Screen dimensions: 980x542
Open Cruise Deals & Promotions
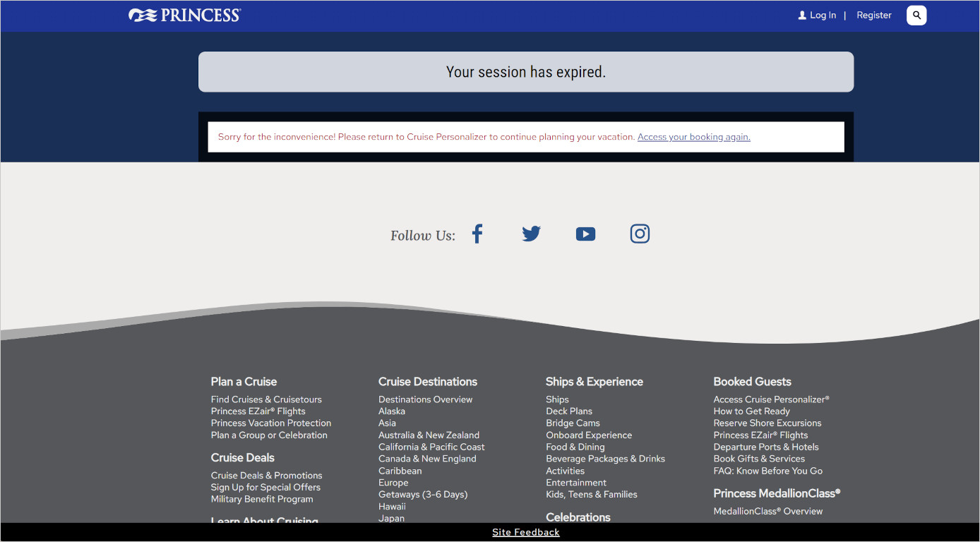pos(267,476)
